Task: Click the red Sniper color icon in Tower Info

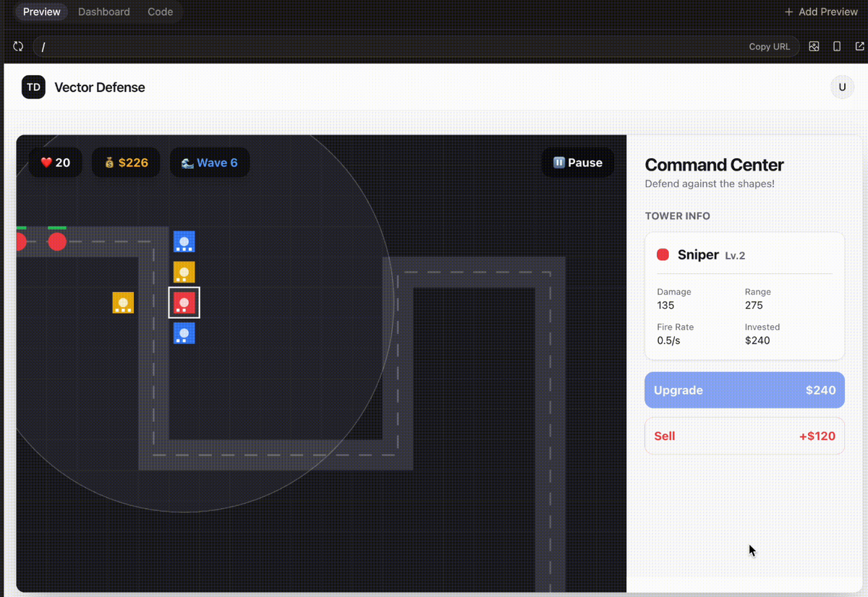Action: [x=663, y=254]
